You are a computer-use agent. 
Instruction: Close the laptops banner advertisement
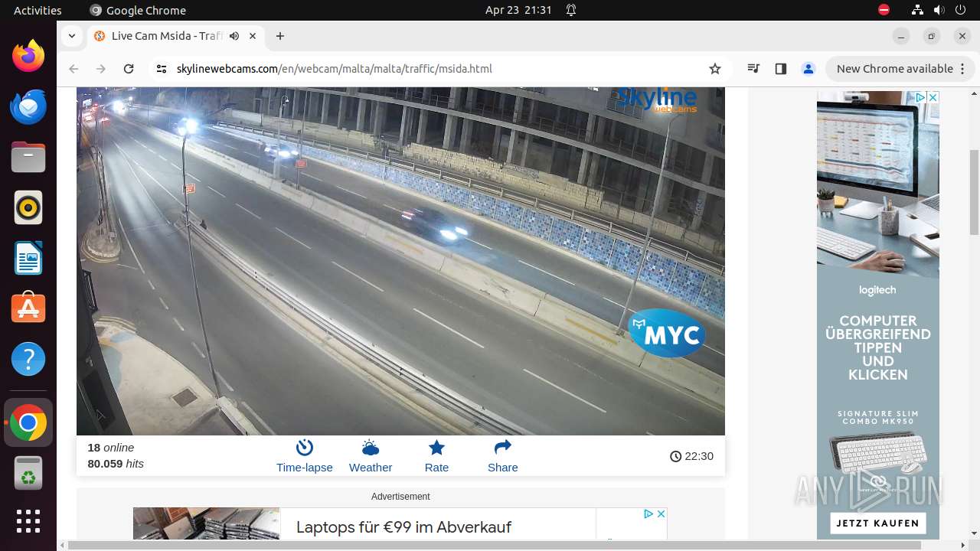[661, 514]
